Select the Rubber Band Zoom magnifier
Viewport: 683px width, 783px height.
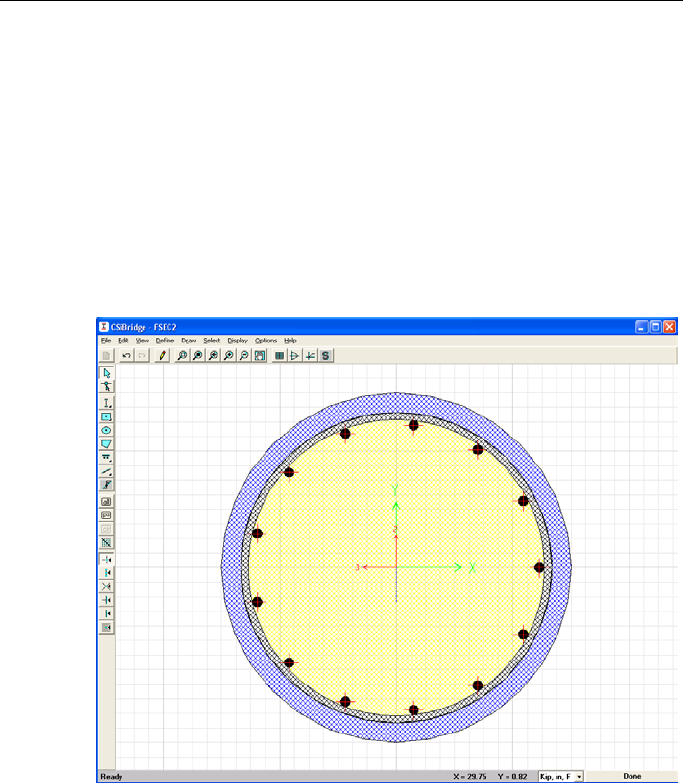click(x=182, y=356)
